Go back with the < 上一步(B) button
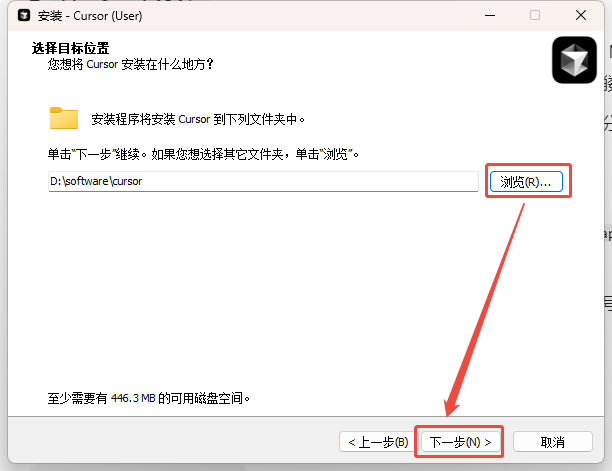The image size is (612, 471). coord(378,442)
